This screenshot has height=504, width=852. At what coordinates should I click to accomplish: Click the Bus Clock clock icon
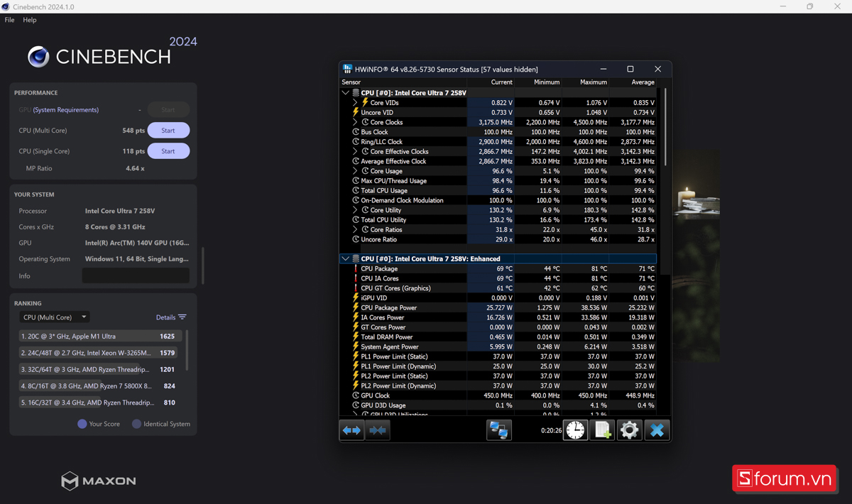[356, 132]
